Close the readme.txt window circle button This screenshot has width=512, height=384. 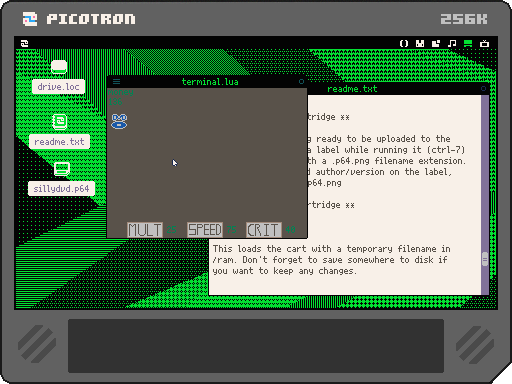(483, 88)
